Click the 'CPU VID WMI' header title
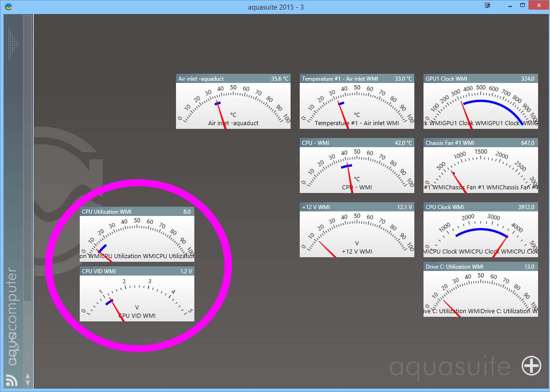Image resolution: width=550 pixels, height=392 pixels. [99, 271]
